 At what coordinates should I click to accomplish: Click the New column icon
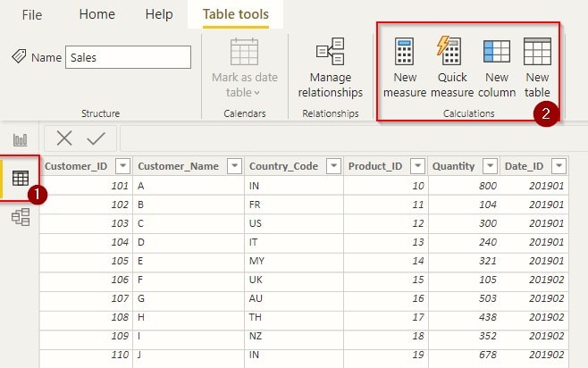pos(497,51)
